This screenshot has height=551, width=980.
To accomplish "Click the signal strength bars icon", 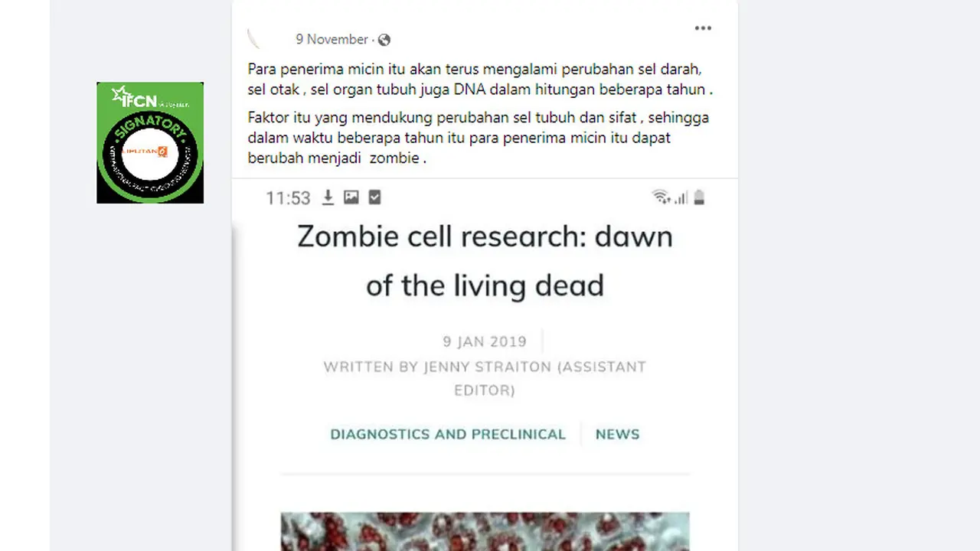I will (681, 197).
